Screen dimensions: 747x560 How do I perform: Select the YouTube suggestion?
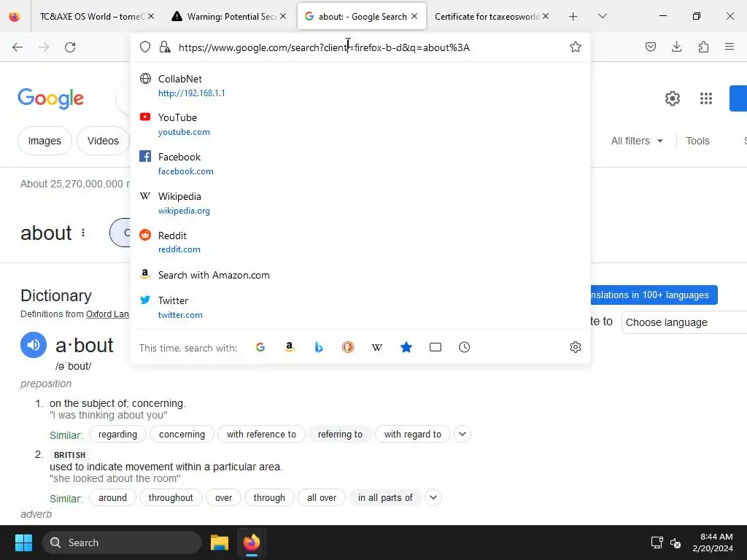click(360, 124)
